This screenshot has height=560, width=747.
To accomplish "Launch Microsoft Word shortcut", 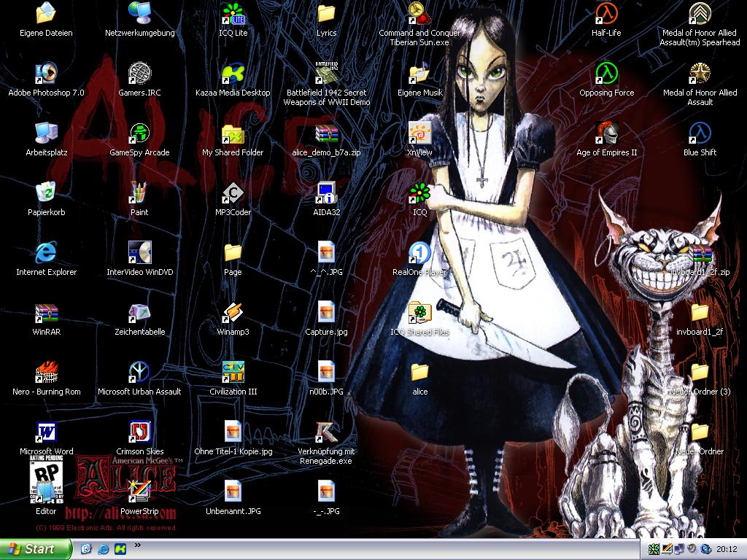I will (46, 432).
